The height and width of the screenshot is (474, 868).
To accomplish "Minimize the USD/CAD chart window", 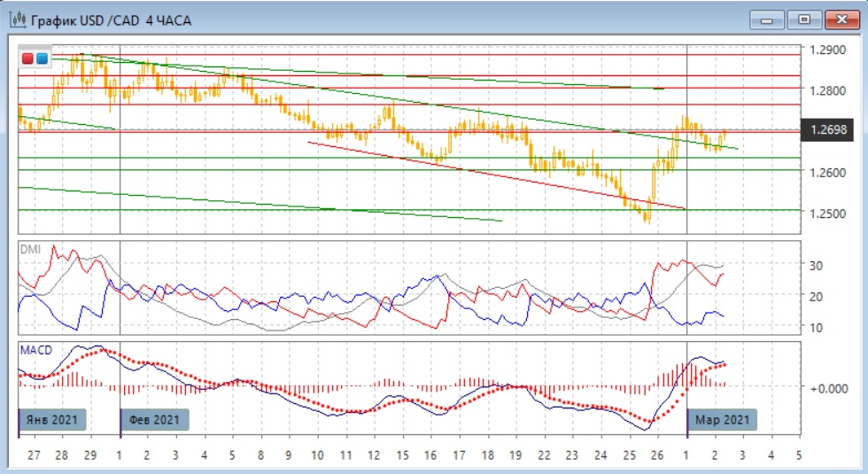I will click(x=767, y=19).
